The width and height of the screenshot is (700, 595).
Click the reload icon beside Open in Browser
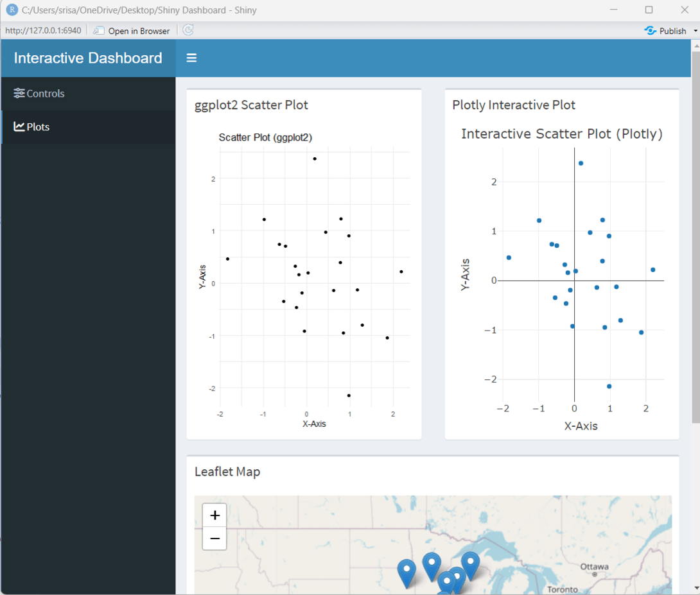point(188,30)
